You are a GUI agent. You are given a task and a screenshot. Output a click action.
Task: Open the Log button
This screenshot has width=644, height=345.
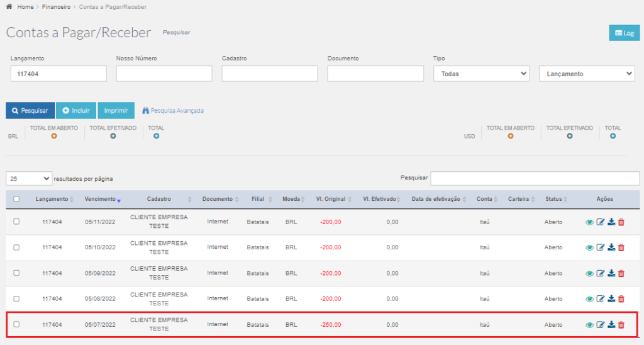tap(625, 33)
